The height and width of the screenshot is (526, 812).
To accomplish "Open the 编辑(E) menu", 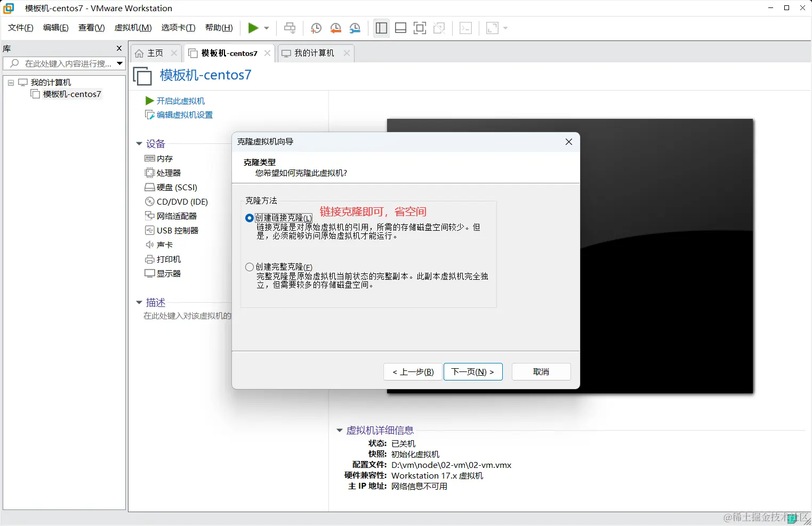I will pos(56,28).
